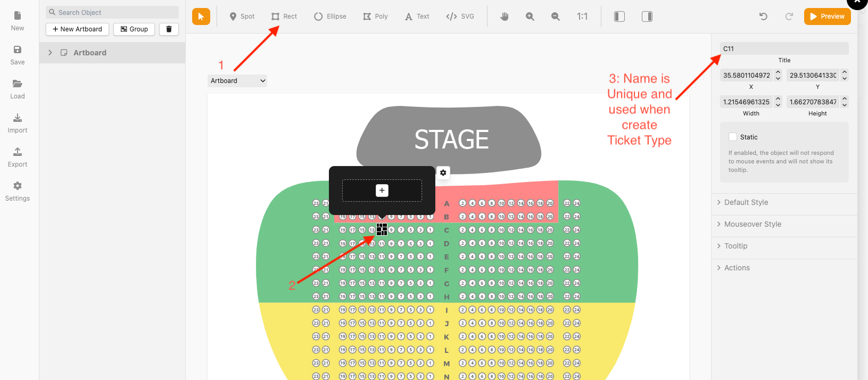Viewport: 868px width, 380px height.
Task: Choose the Ellipse tool
Action: click(x=330, y=16)
